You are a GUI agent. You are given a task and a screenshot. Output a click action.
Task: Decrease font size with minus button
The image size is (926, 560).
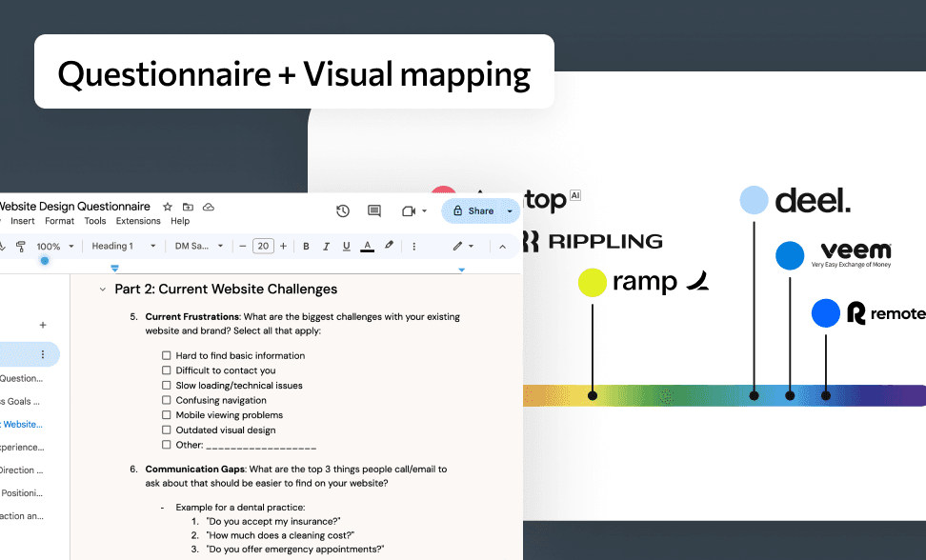(x=242, y=246)
